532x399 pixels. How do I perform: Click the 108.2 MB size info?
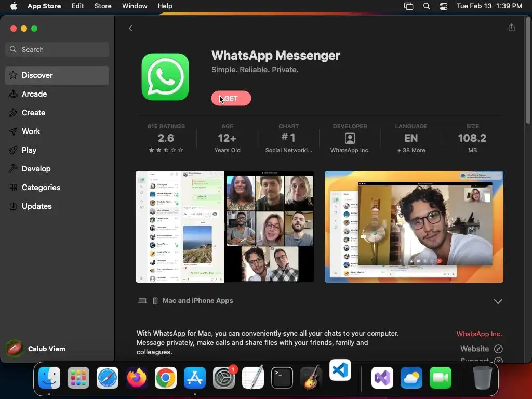(472, 138)
